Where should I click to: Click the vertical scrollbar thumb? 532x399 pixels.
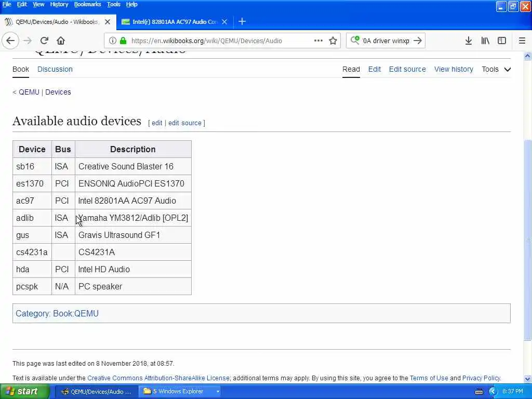tap(528, 240)
